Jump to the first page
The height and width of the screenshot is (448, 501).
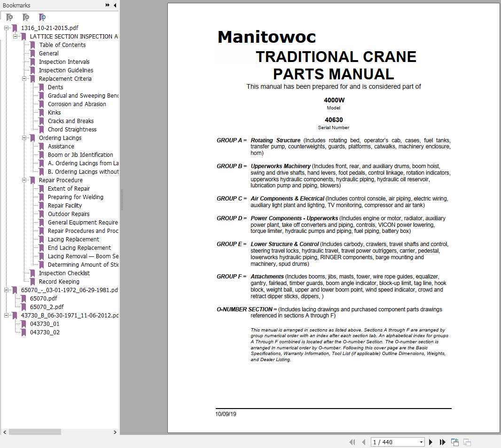353,442
